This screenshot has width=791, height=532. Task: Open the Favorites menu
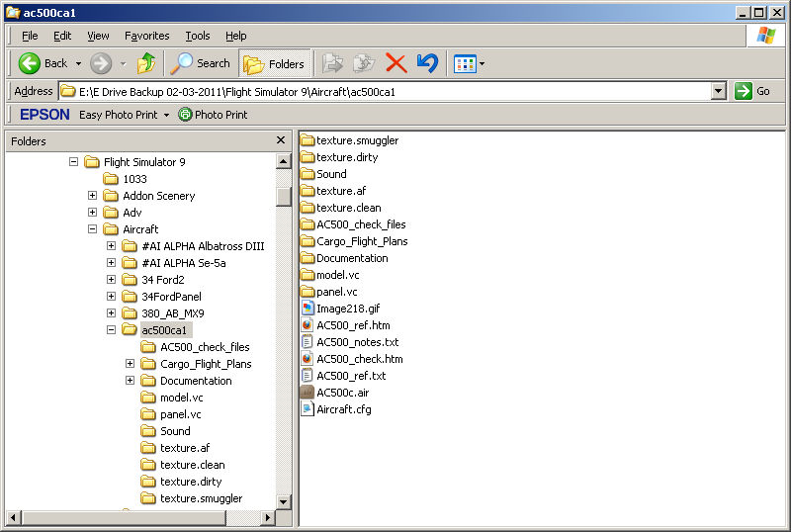click(146, 36)
